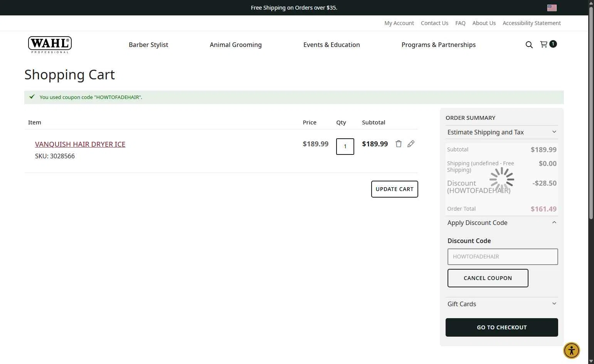This screenshot has height=364, width=594.
Task: Go to My Account page
Action: (x=399, y=23)
